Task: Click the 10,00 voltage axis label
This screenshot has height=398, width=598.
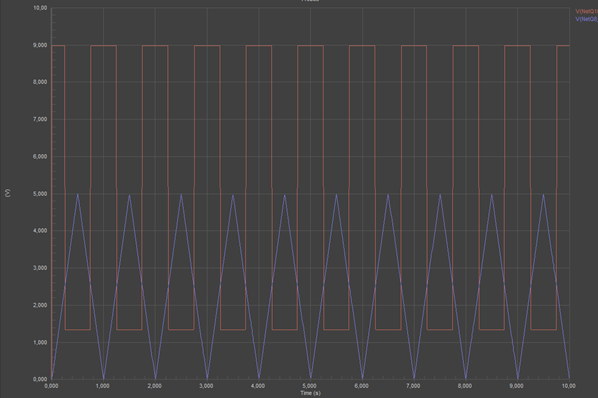Action: [x=40, y=8]
